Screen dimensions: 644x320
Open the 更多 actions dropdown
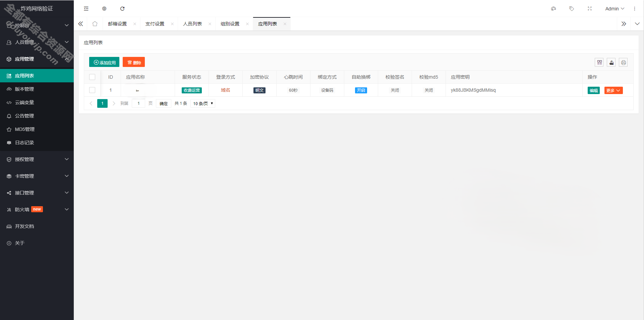coord(613,90)
